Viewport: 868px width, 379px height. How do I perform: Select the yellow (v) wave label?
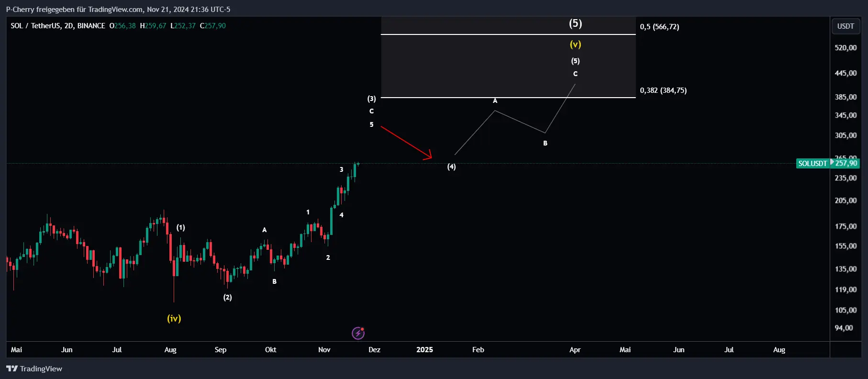575,44
